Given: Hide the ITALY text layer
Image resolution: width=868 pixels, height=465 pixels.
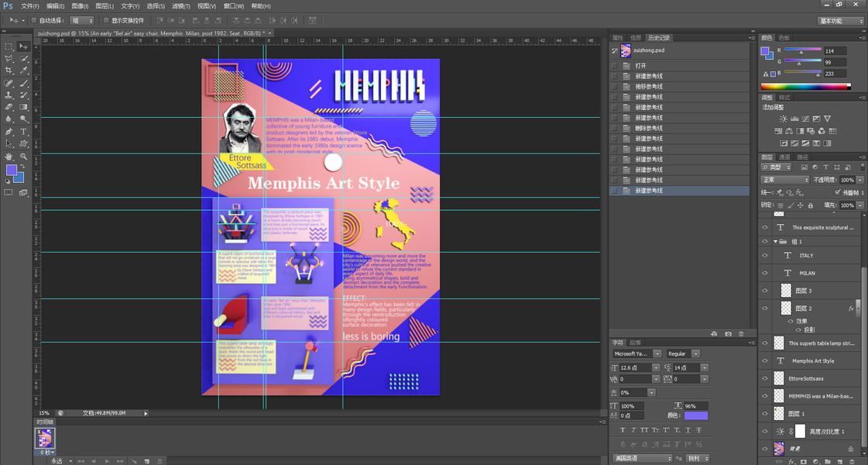Looking at the screenshot, I should coord(765,256).
